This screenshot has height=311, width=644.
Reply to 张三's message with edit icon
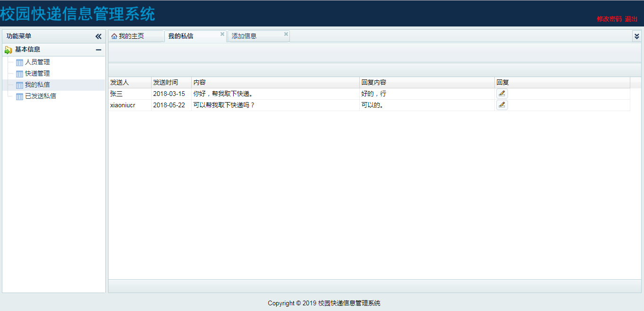coord(502,94)
